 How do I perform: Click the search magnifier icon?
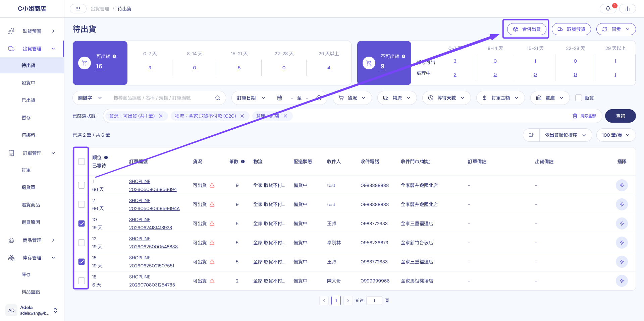pyautogui.click(x=218, y=98)
